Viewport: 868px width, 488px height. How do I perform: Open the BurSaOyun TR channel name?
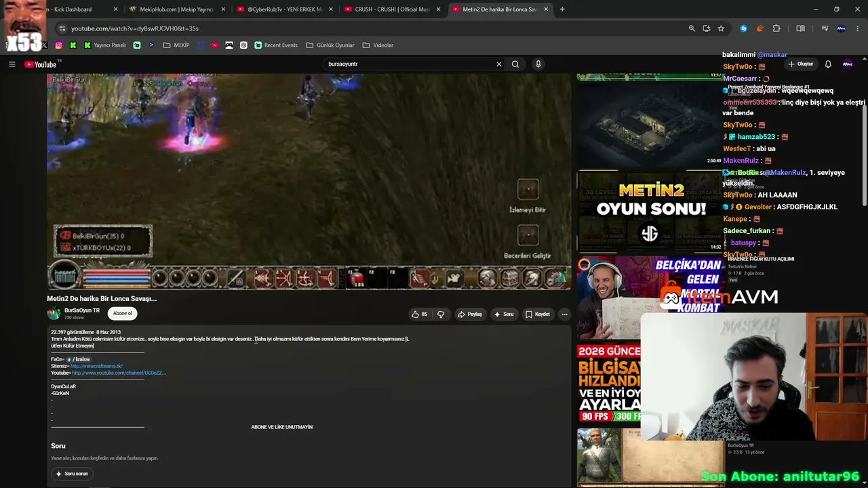pos(82,310)
